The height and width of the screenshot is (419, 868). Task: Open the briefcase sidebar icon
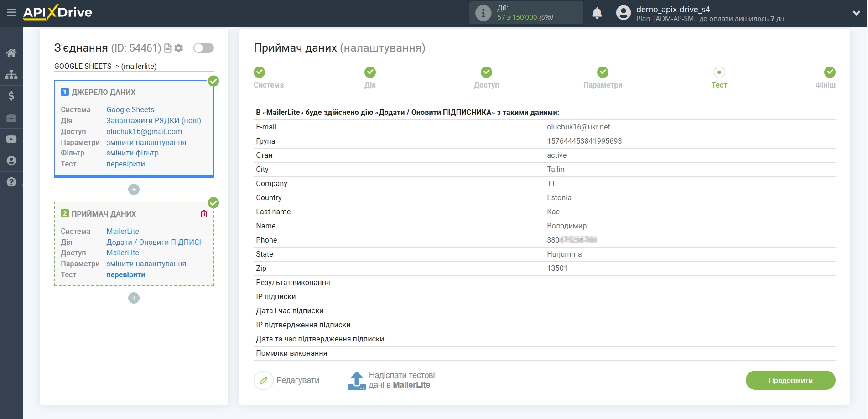(x=11, y=118)
